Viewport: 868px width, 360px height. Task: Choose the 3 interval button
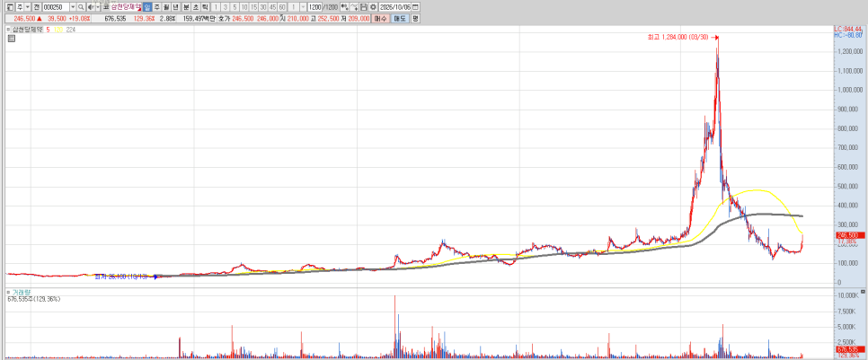point(226,7)
